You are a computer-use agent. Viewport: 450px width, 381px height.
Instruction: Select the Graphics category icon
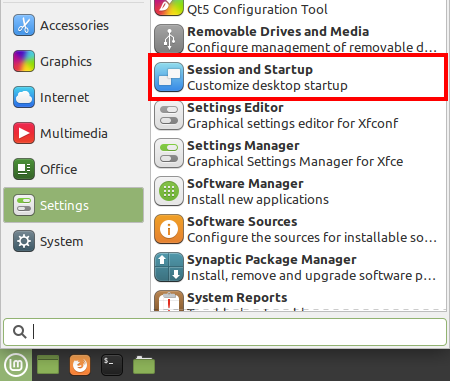pyautogui.click(x=24, y=61)
